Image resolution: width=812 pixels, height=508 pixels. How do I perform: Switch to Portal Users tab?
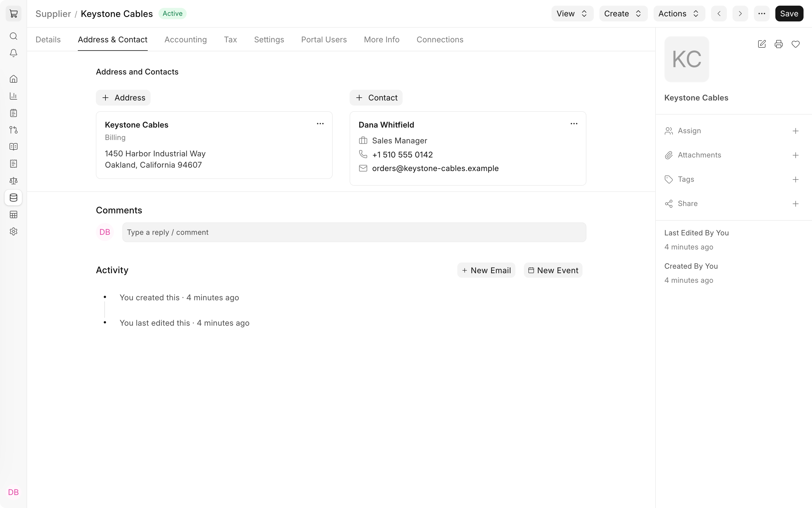click(324, 40)
